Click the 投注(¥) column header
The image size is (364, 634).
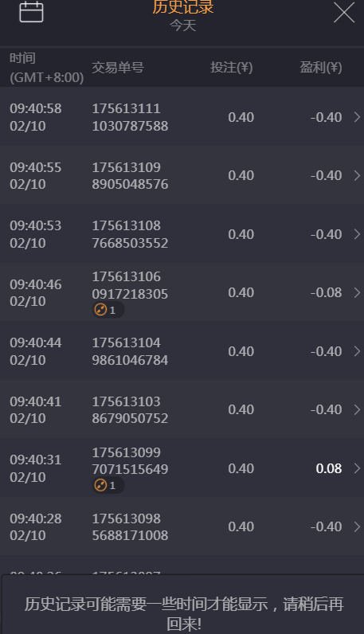pos(231,67)
